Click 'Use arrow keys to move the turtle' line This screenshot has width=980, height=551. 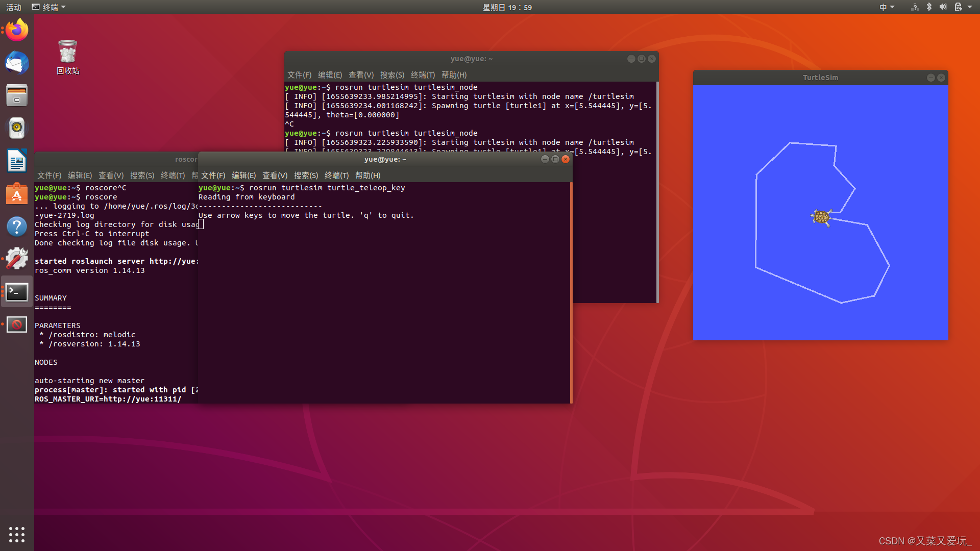(x=306, y=215)
